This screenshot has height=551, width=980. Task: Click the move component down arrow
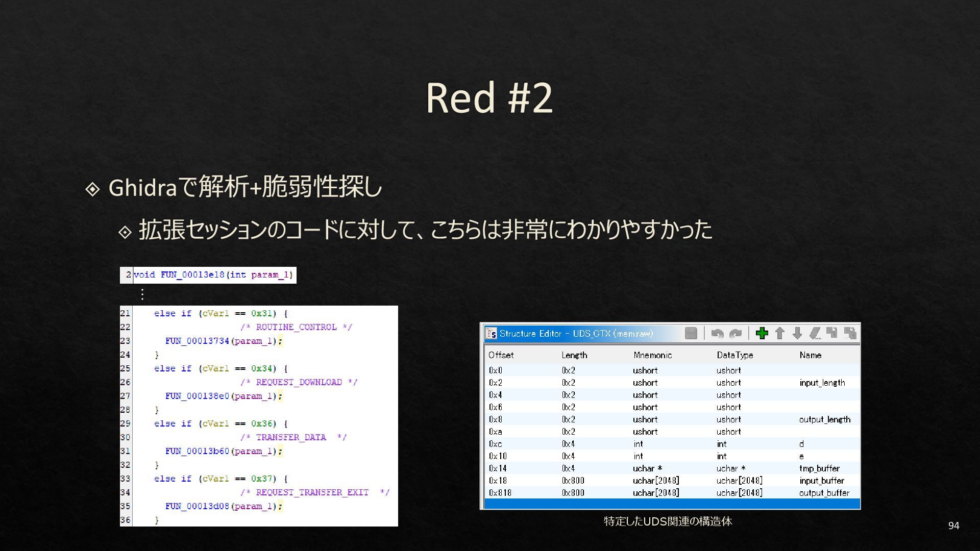797,333
